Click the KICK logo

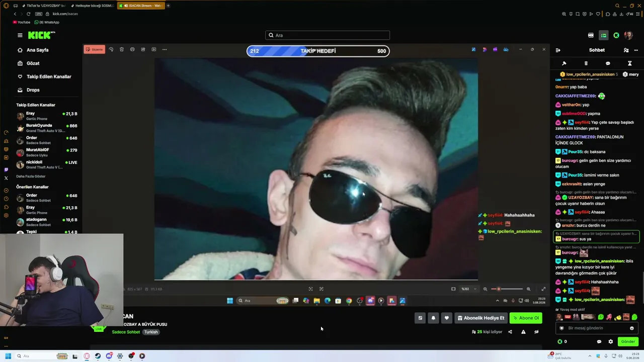click(x=41, y=35)
